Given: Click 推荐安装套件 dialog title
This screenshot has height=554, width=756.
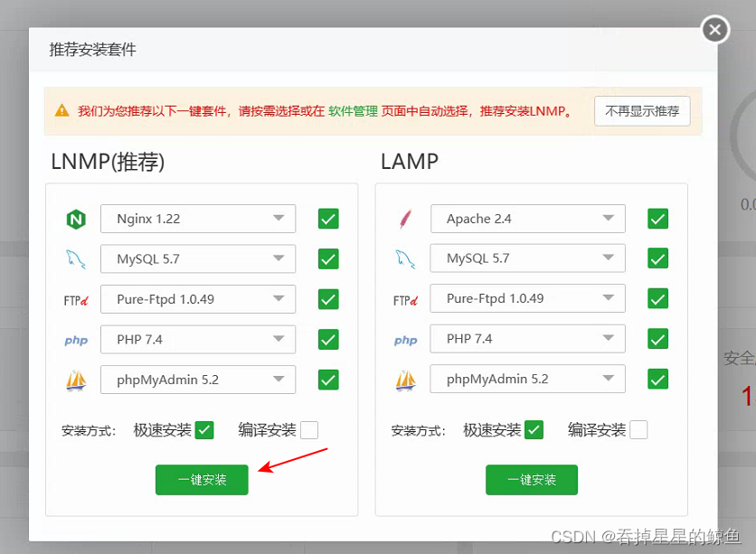Looking at the screenshot, I should click(x=92, y=50).
